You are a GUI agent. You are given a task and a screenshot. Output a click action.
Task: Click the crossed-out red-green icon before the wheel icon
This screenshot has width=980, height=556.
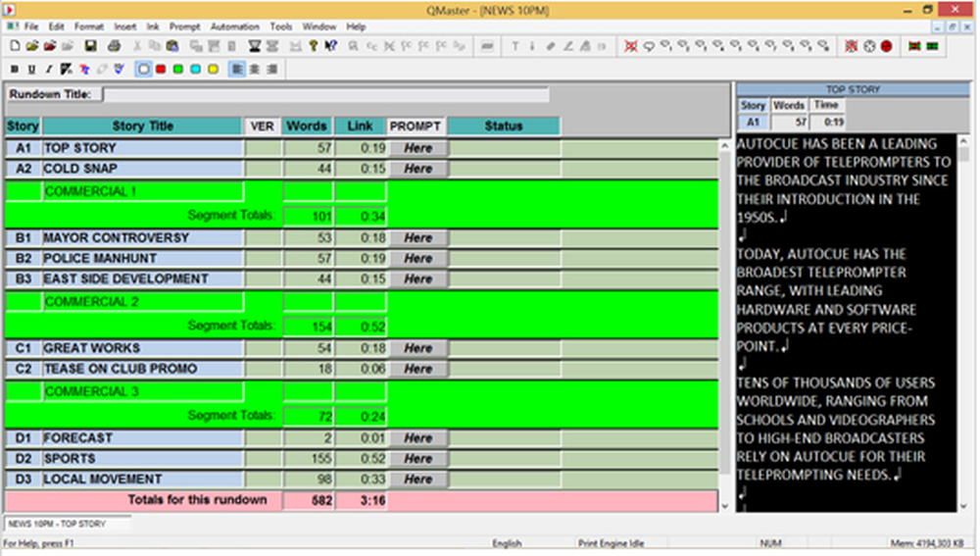coord(852,46)
